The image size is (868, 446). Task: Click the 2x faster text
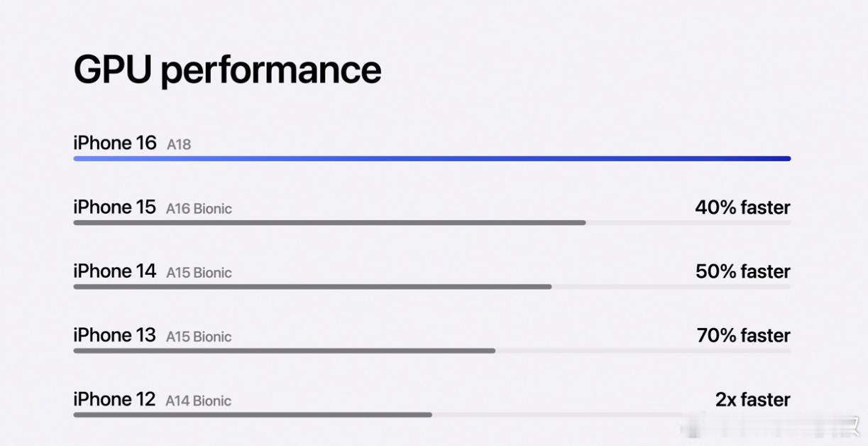pyautogui.click(x=753, y=399)
